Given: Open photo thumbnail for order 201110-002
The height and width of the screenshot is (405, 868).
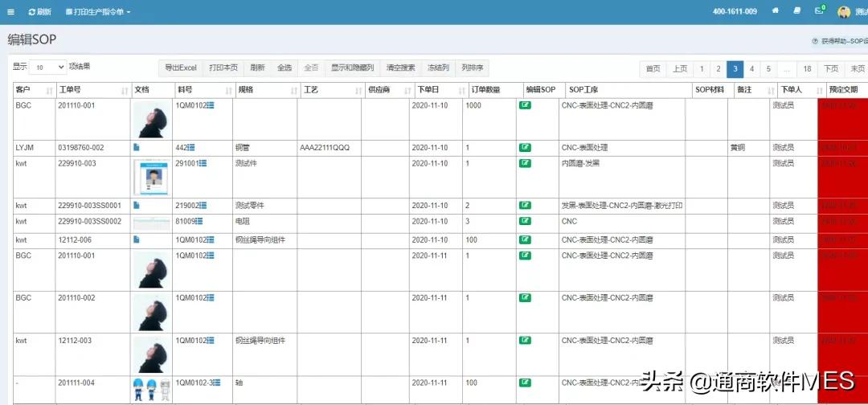Looking at the screenshot, I should [152, 312].
